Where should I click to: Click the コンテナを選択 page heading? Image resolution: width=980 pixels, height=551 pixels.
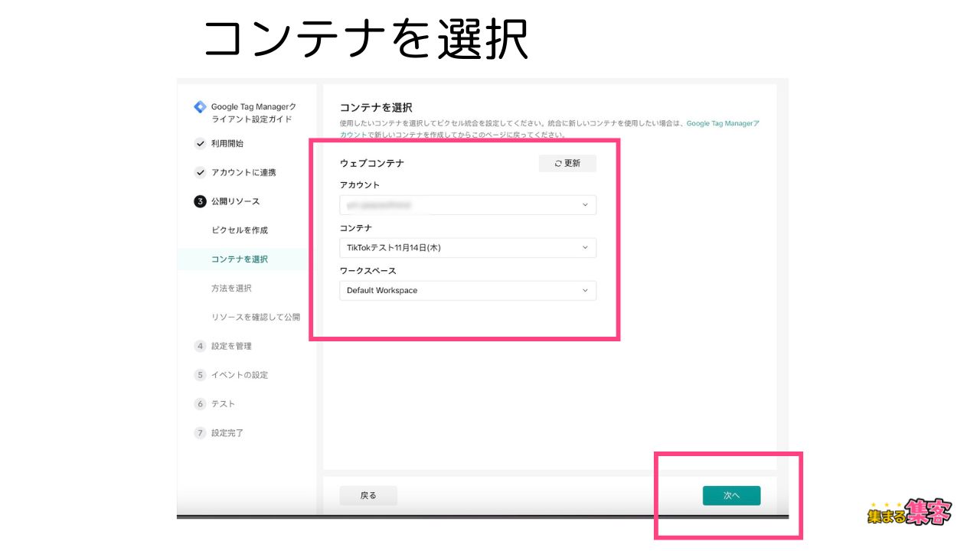[376, 107]
